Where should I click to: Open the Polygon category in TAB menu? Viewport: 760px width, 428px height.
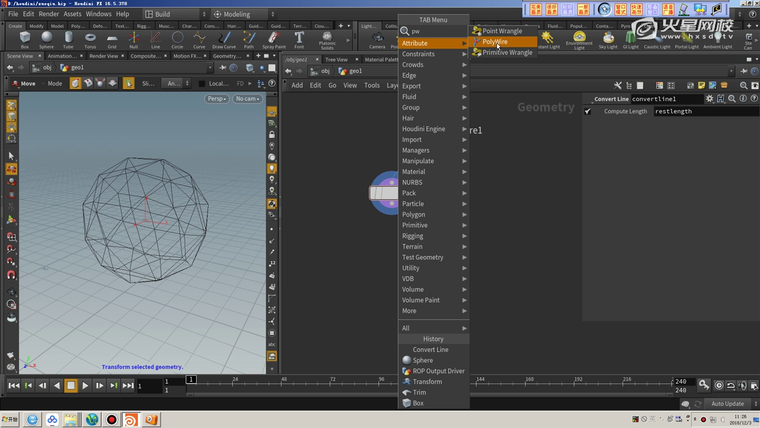[x=414, y=214]
